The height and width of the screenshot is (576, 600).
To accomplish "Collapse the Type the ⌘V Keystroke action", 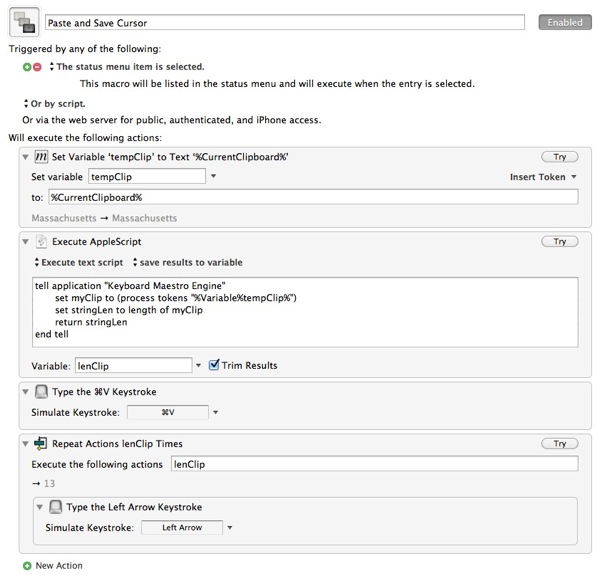I will point(26,392).
